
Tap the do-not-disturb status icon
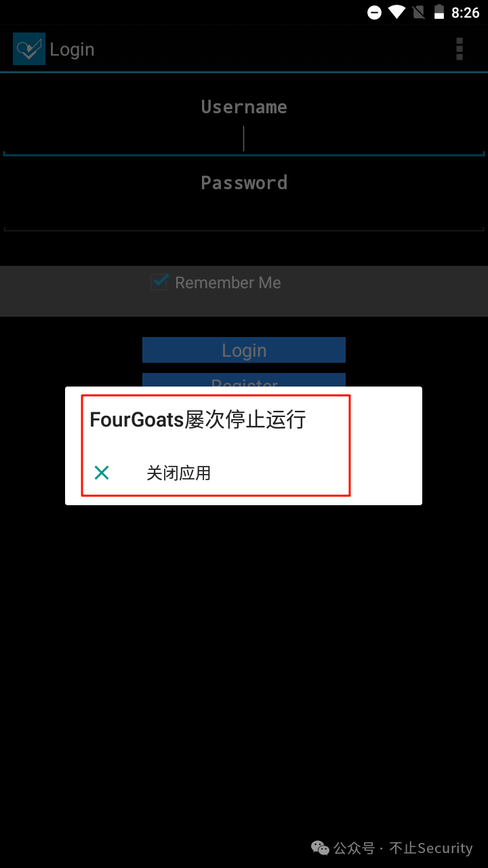tap(374, 12)
